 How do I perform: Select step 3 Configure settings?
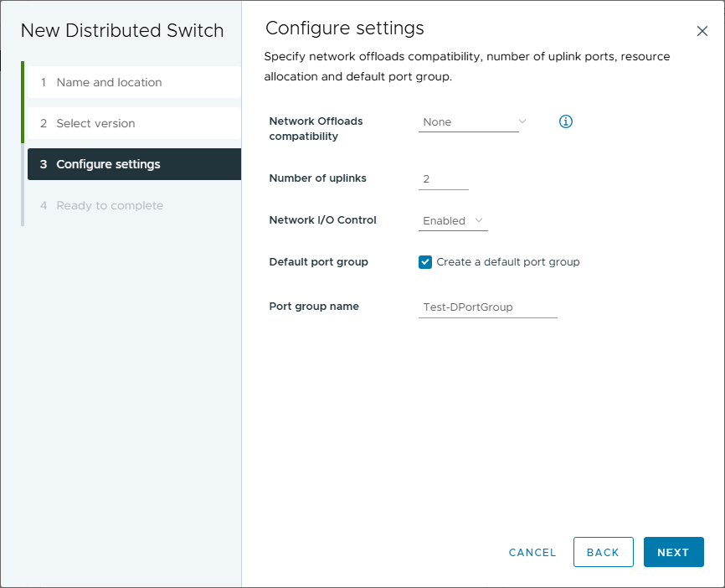(108, 164)
